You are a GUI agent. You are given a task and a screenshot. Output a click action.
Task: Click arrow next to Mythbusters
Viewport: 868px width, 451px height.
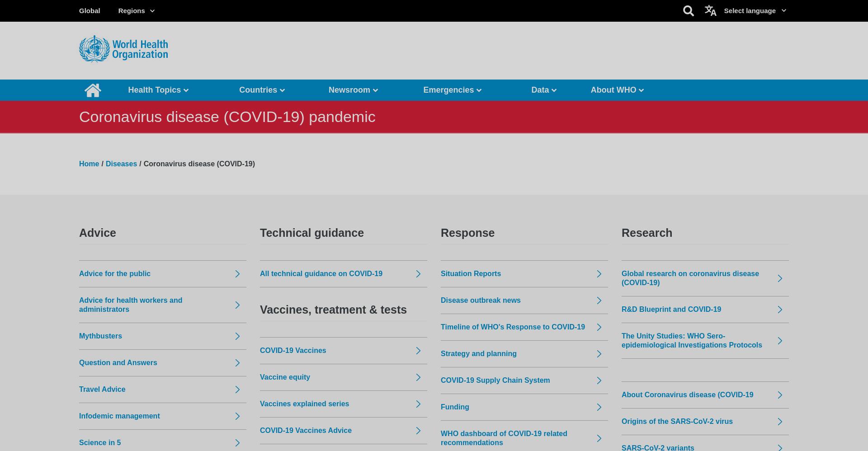tap(237, 336)
